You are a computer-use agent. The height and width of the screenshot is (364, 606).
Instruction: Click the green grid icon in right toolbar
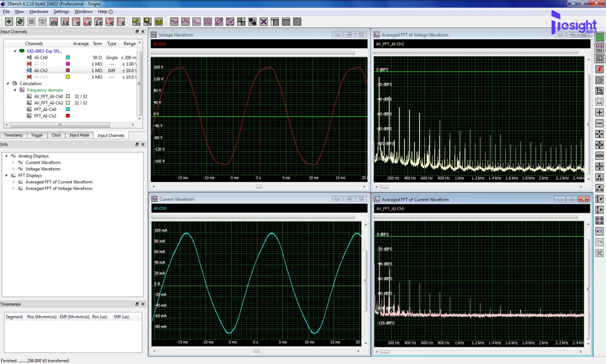[x=599, y=37]
